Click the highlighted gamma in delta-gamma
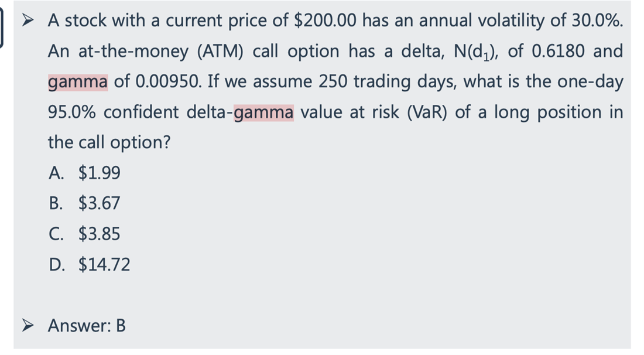644x355 pixels. (263, 112)
